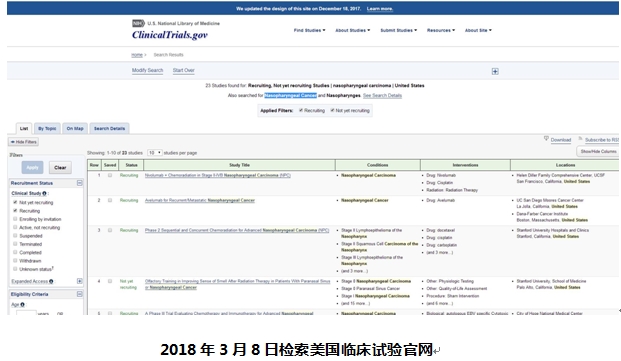Collapse the Eligibility Criteria section
The height and width of the screenshot is (361, 621).
click(x=80, y=294)
